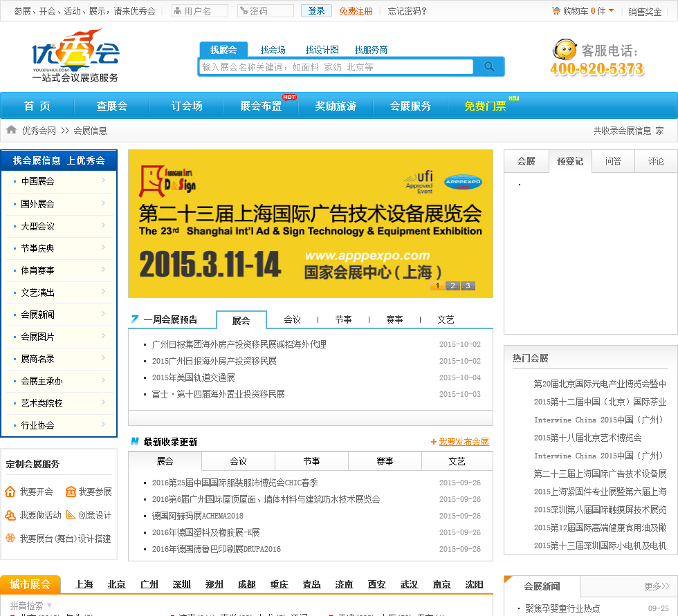Click the plus icon beside 我要发布会展
Viewport: 678px width, 616px height.
[x=433, y=442]
